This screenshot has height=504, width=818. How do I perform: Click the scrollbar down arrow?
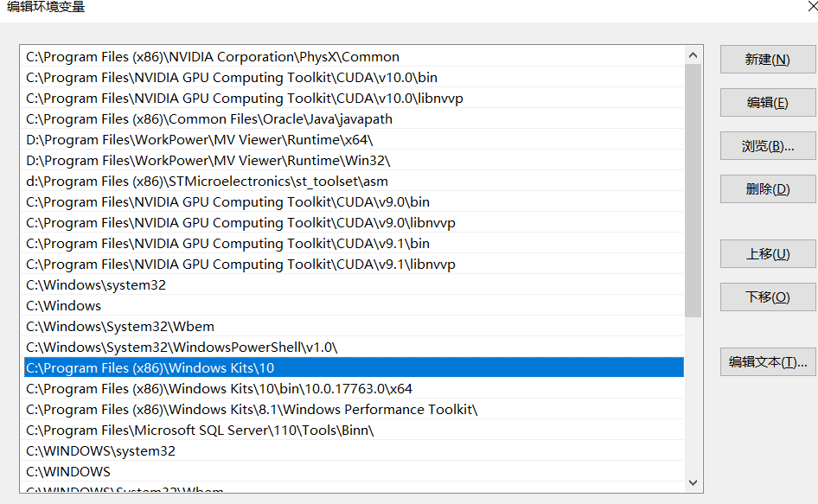pyautogui.click(x=693, y=482)
